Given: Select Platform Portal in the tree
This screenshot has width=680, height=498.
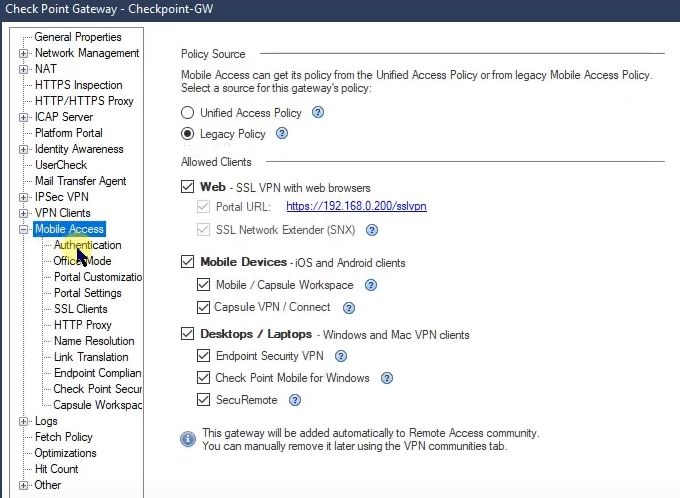Looking at the screenshot, I should point(69,133).
